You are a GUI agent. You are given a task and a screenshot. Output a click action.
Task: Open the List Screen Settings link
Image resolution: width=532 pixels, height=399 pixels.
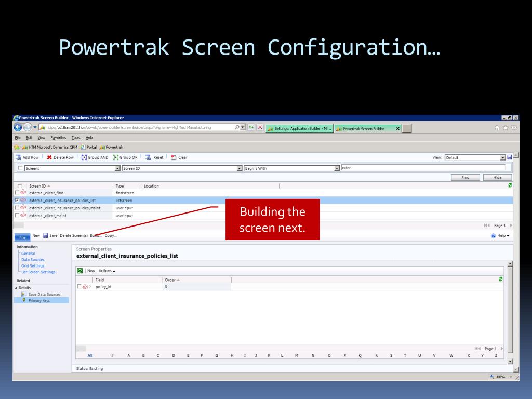click(38, 272)
